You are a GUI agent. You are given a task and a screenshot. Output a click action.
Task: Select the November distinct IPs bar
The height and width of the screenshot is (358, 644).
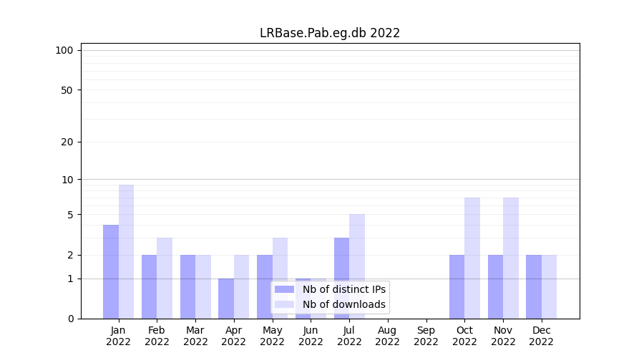tap(495, 286)
